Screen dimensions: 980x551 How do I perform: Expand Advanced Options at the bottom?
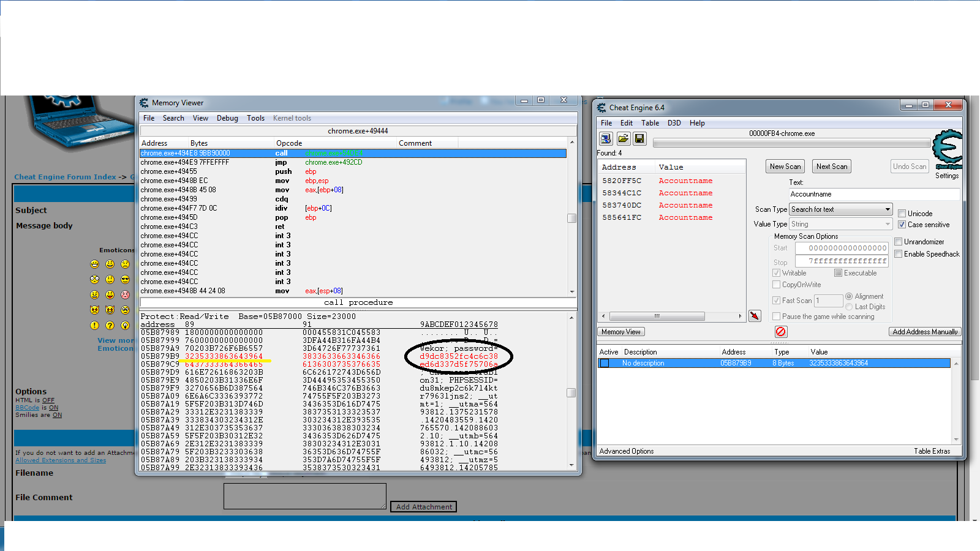[626, 451]
